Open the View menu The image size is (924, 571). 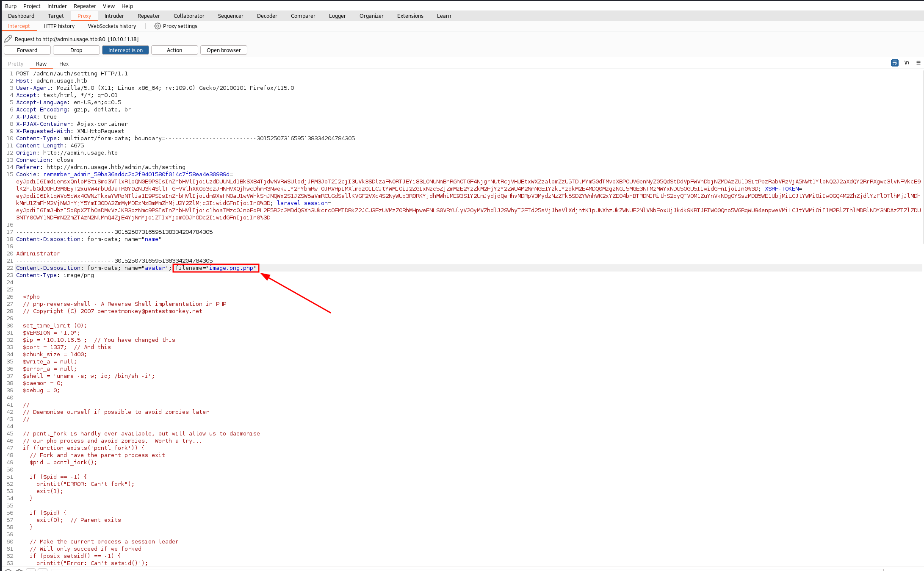[109, 6]
